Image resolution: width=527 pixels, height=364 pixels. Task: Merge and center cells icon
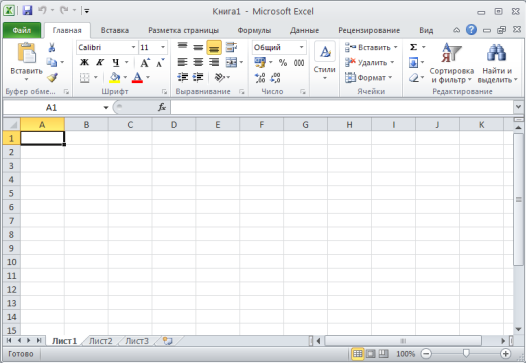point(231,62)
